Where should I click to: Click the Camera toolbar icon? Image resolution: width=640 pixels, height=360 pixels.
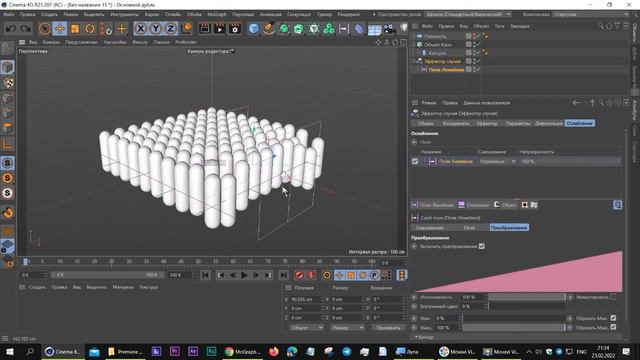tap(390, 29)
